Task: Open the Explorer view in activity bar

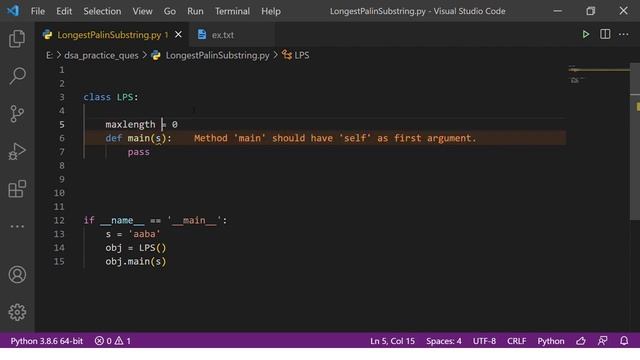Action: click(17, 39)
